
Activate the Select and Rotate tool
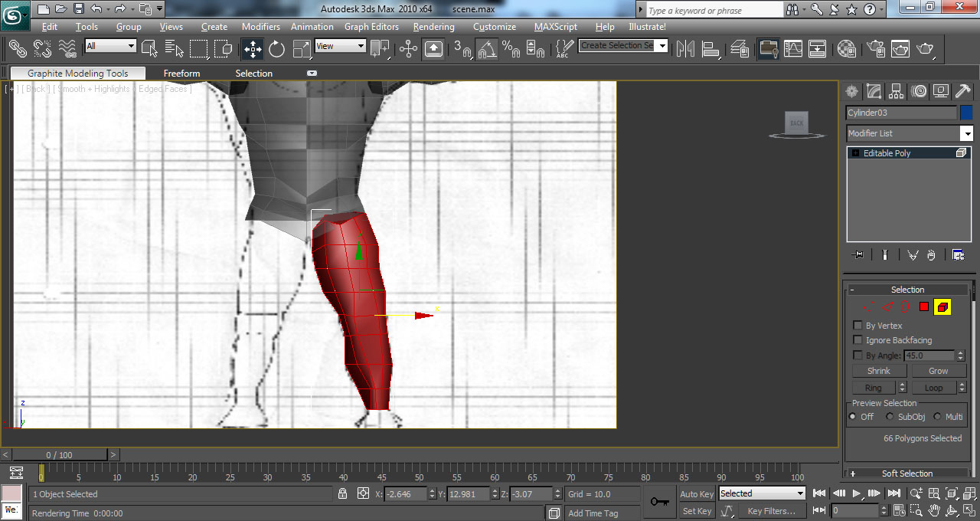click(x=276, y=49)
